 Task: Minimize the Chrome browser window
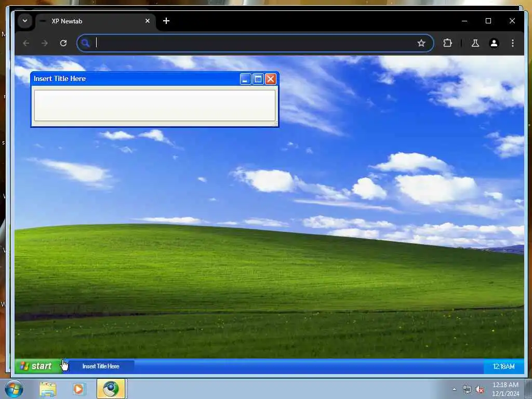pos(464,21)
